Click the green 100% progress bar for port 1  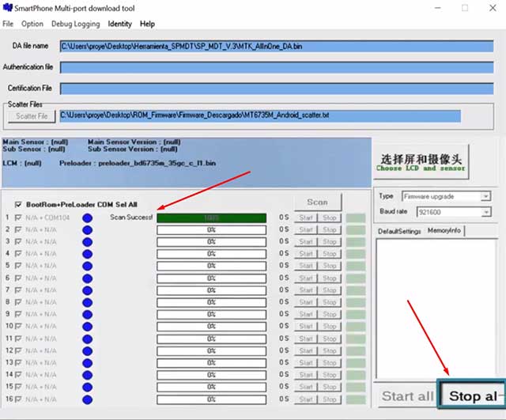click(212, 218)
